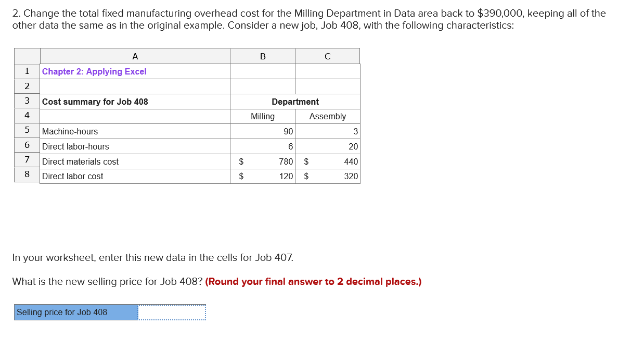Select row number 8
644x337 pixels.
coord(27,176)
